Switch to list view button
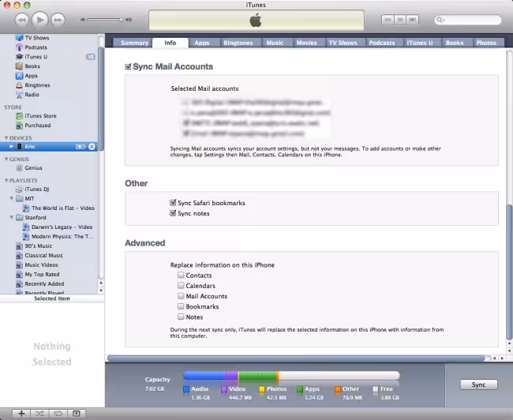Image resolution: width=513 pixels, height=420 pixels. click(388, 20)
